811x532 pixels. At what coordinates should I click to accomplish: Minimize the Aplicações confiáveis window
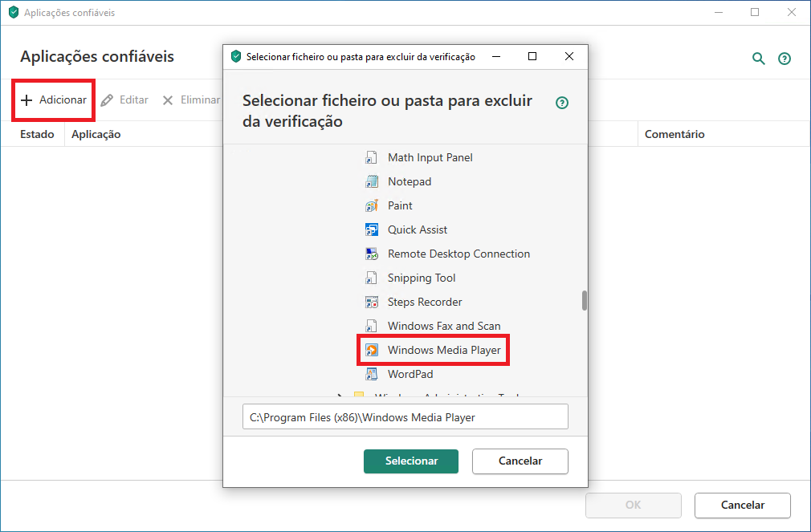click(x=719, y=12)
